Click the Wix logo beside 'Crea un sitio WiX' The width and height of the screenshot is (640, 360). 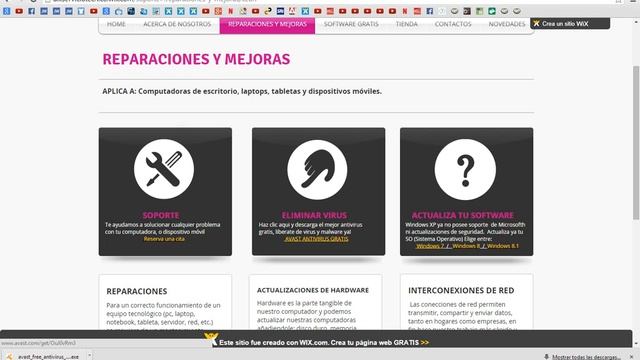point(536,24)
